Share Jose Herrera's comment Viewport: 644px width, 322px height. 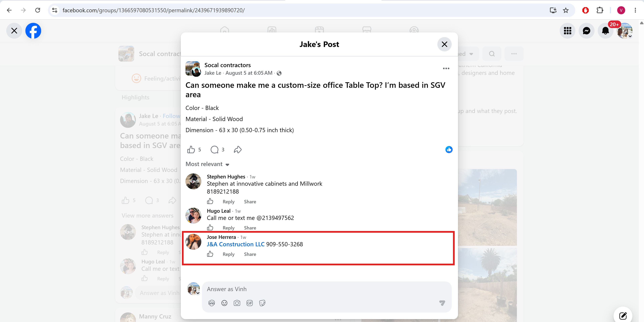coord(250,254)
